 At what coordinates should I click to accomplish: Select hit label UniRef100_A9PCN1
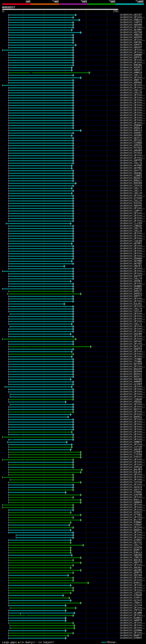(131, 42)
